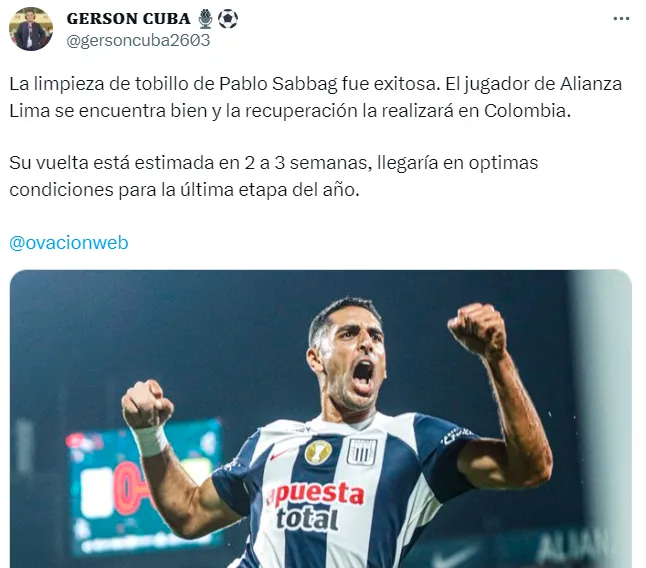
Task: Open the GERSON CUBA display name link
Action: [129, 19]
